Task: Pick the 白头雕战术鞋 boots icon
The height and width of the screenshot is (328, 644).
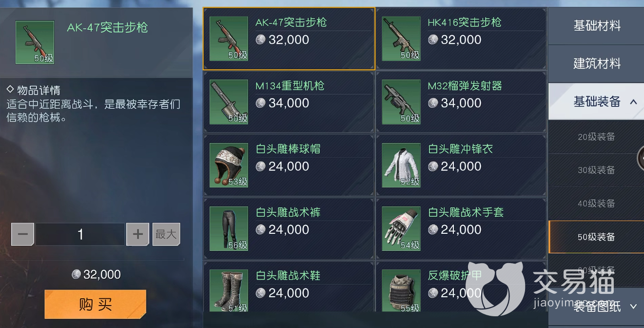Action: point(229,291)
